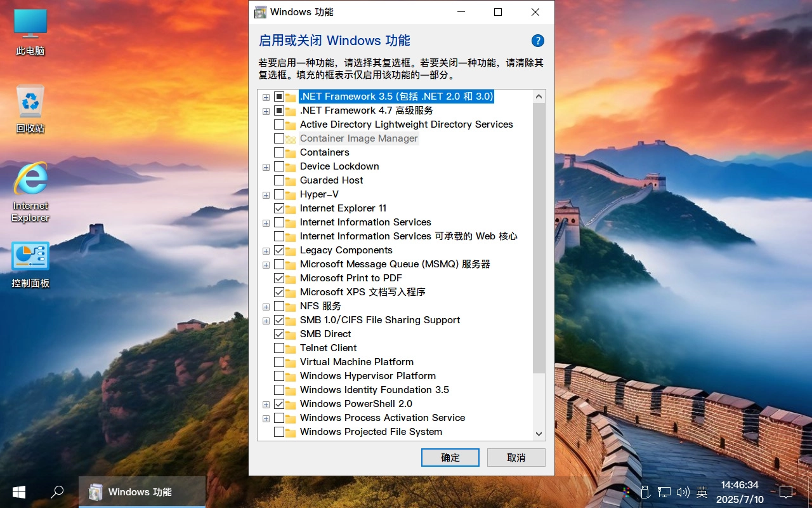The height and width of the screenshot is (508, 812).
Task: Open the notification center icon
Action: tap(786, 492)
